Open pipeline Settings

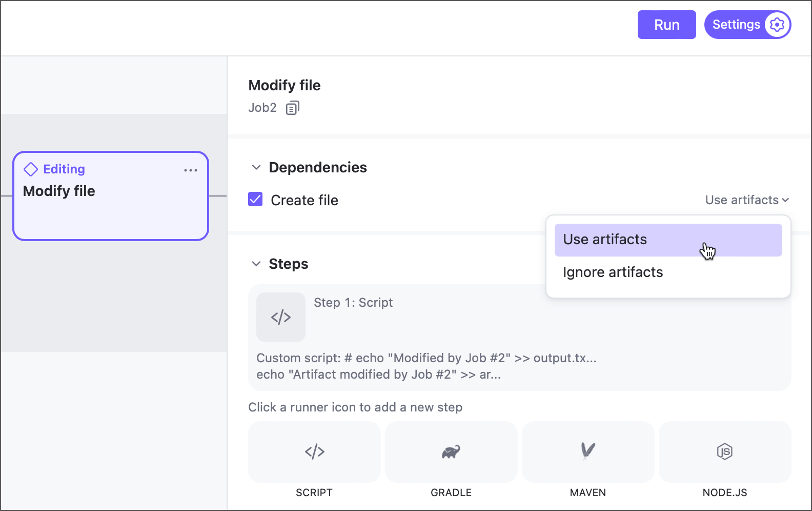(736, 25)
